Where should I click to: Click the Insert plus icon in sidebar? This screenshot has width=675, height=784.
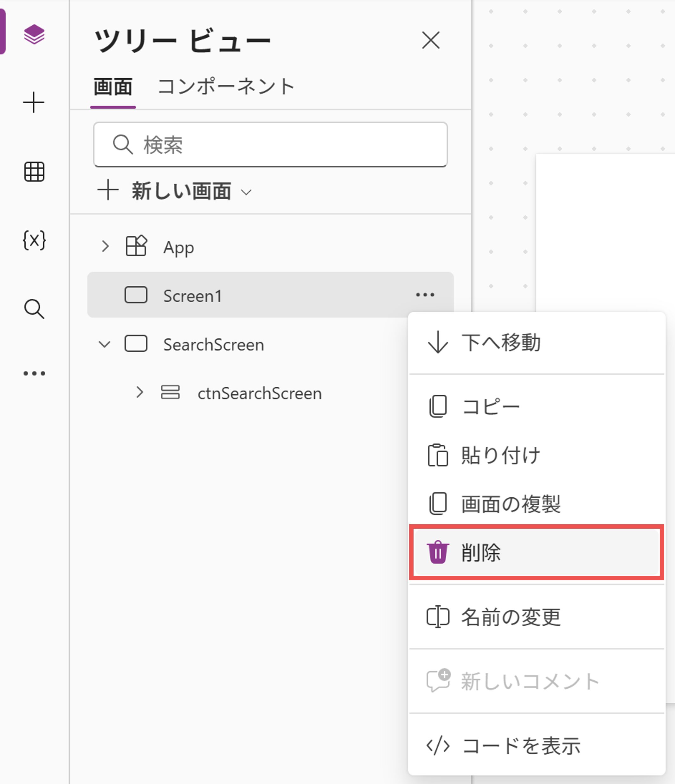tap(34, 103)
